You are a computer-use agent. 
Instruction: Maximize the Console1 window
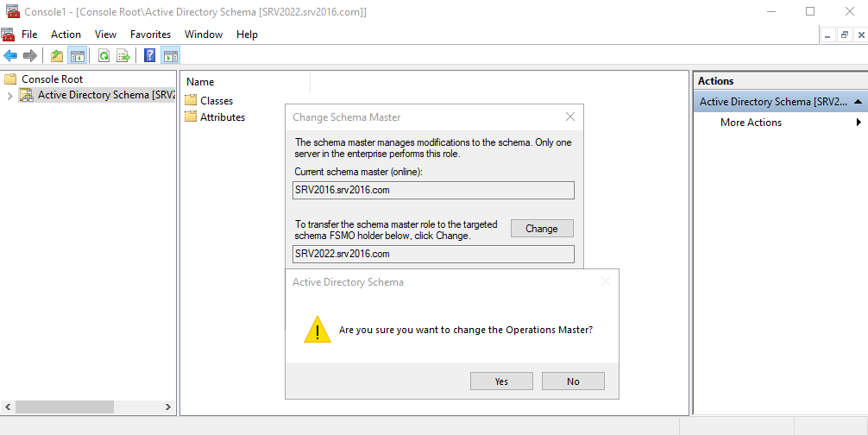click(810, 11)
